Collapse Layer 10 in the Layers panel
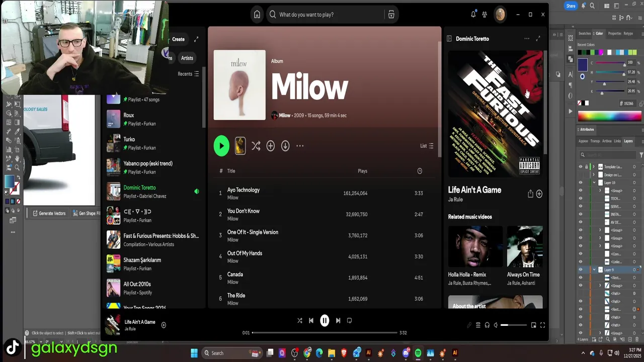The height and width of the screenshot is (362, 644). 594,183
